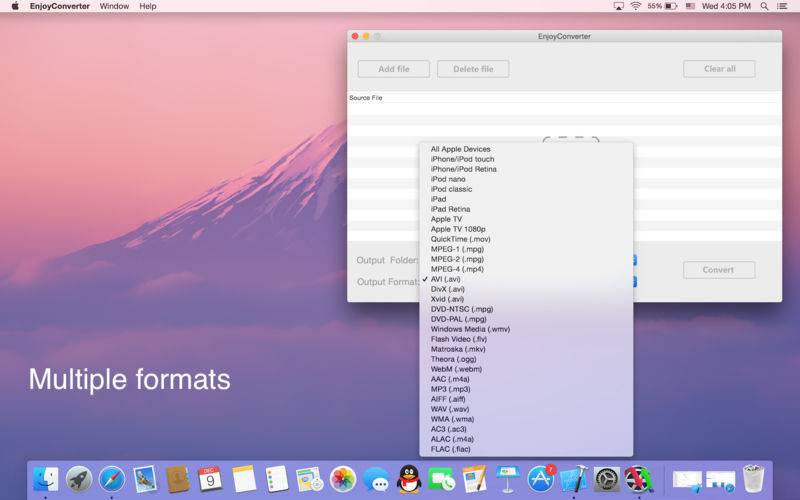Open Photos pinwheel icon in dock
Viewport: 800px width, 500px height.
click(343, 480)
